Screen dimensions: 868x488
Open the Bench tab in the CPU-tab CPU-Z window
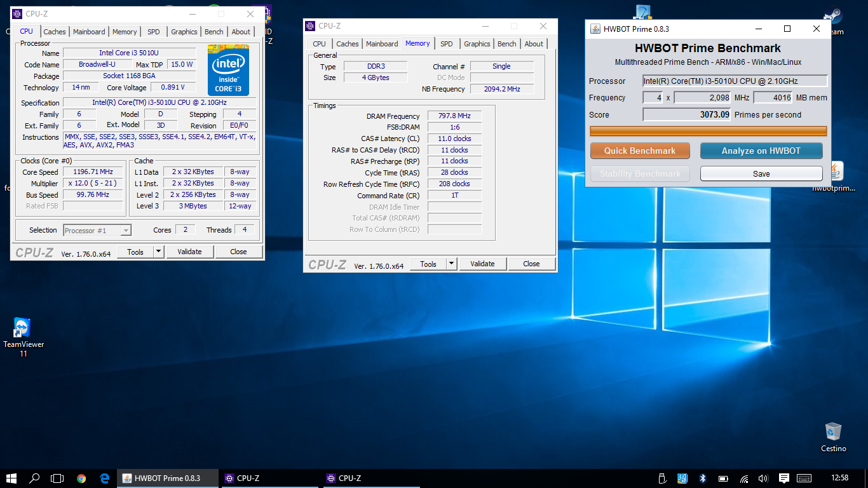(x=214, y=32)
